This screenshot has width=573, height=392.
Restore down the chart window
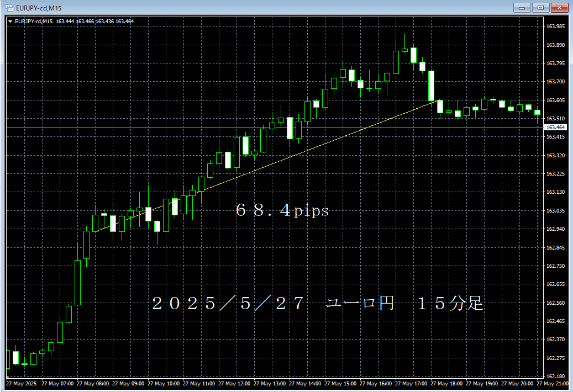point(540,7)
